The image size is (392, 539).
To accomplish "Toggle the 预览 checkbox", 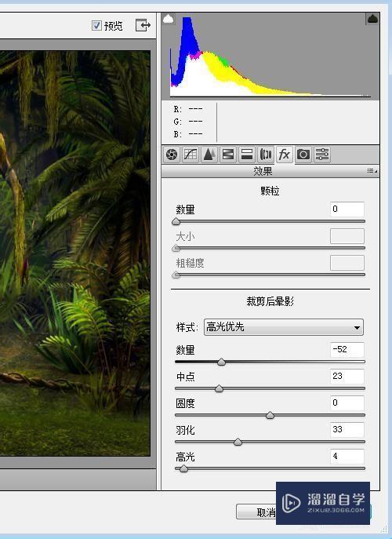I will click(96, 25).
